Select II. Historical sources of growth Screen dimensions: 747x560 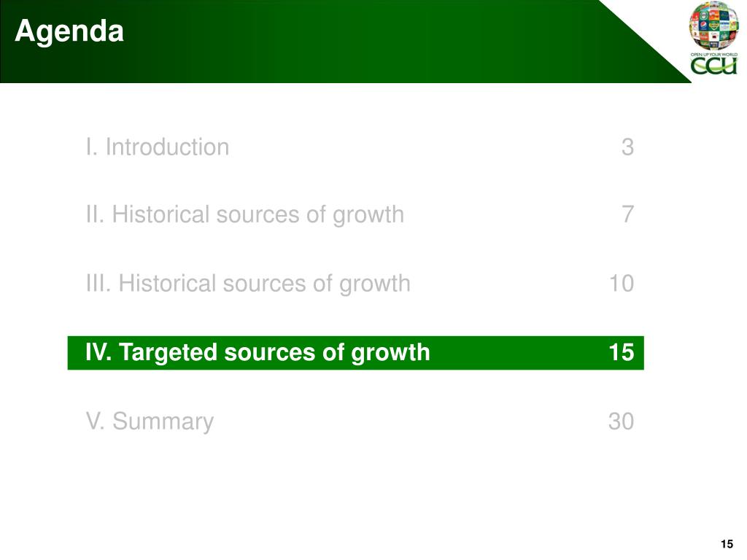245,215
